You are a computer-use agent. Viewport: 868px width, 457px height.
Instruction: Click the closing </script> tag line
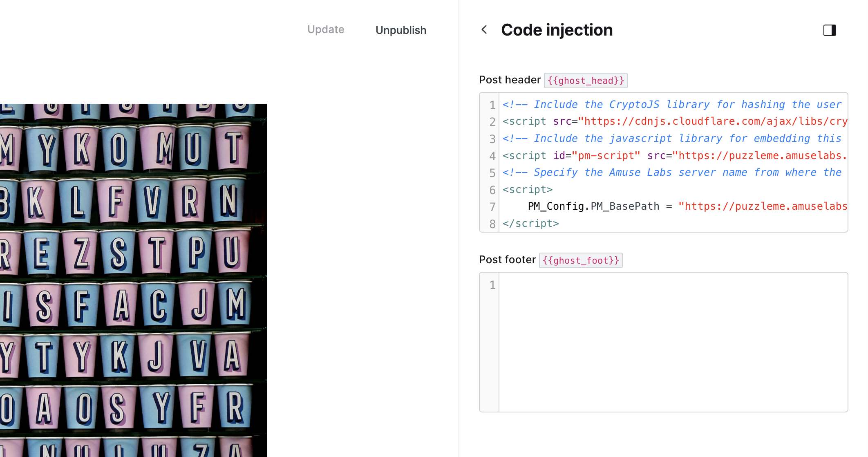(x=530, y=224)
